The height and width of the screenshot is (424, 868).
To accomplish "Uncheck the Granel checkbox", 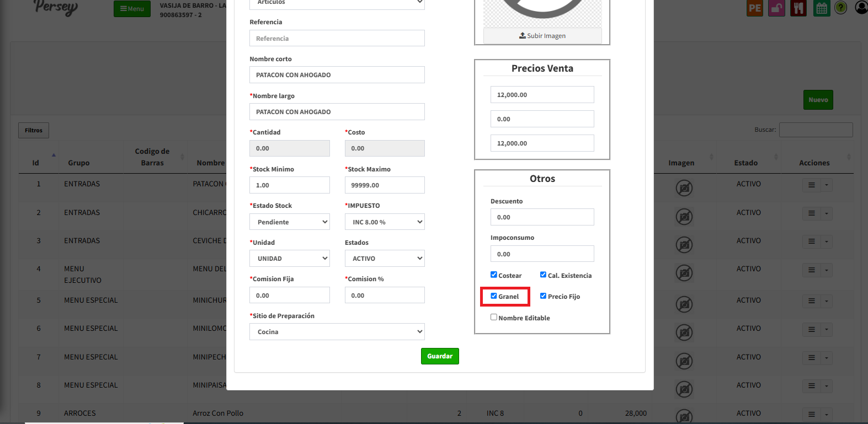I will click(x=494, y=296).
